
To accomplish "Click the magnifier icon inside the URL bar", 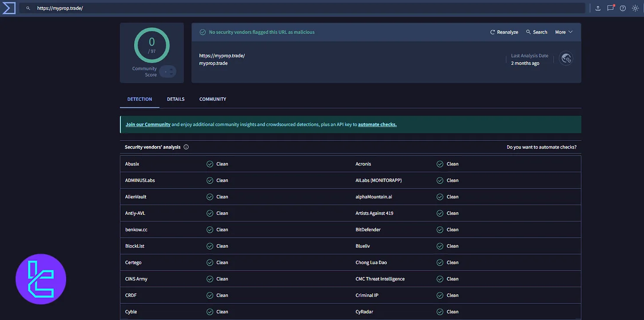I will pyautogui.click(x=28, y=8).
